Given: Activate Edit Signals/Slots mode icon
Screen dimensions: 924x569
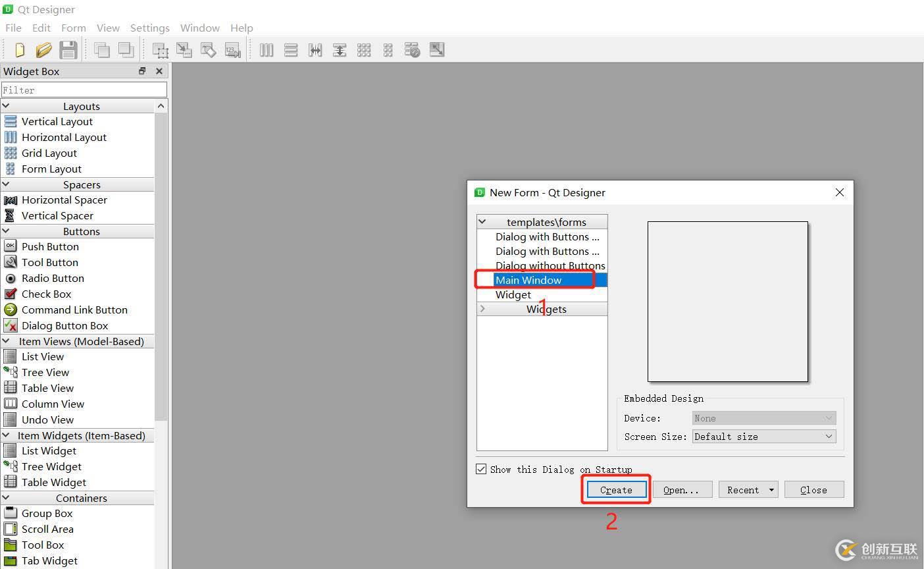Looking at the screenshot, I should (184, 49).
